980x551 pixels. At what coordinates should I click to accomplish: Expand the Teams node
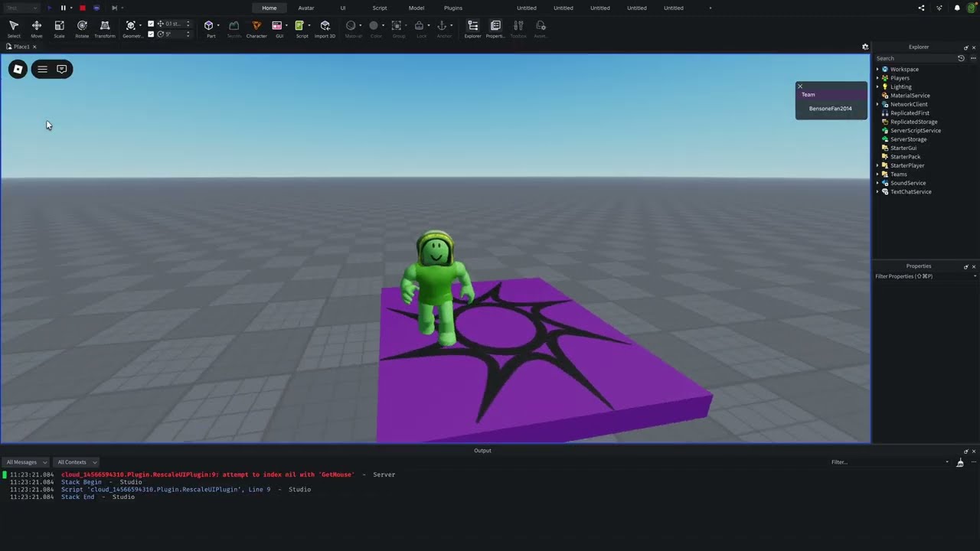coord(877,174)
